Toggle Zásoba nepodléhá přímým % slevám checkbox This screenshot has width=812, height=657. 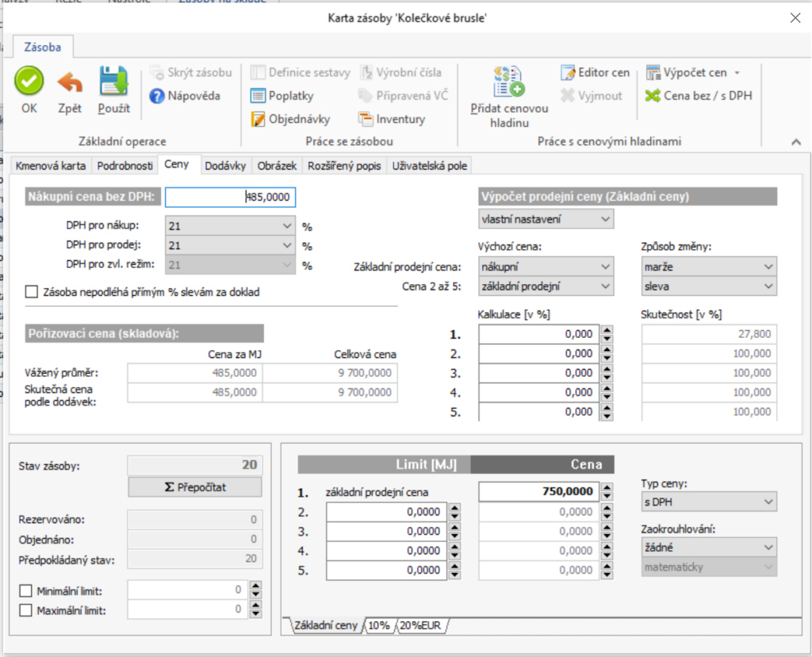point(32,292)
